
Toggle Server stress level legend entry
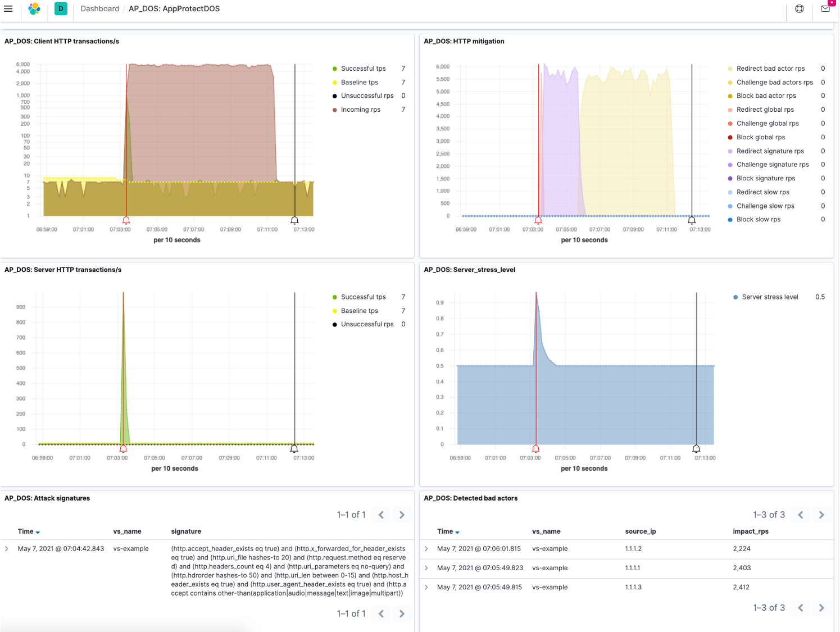click(770, 297)
